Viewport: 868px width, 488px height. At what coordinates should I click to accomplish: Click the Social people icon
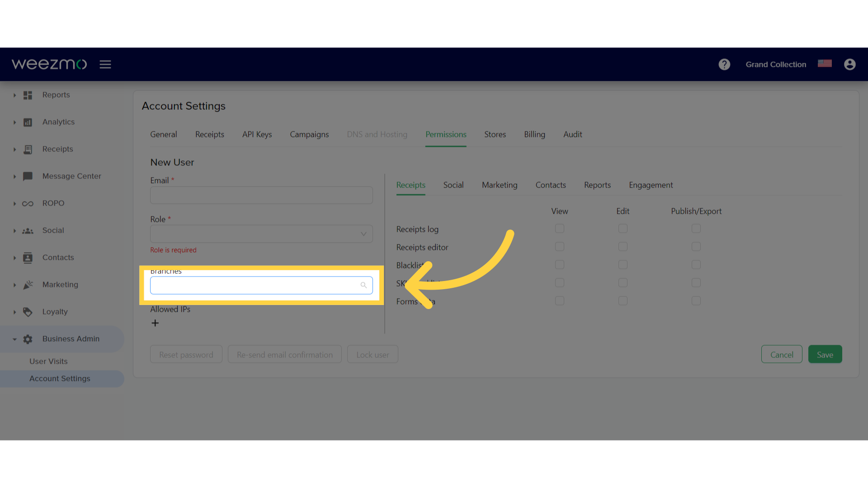[x=28, y=230]
